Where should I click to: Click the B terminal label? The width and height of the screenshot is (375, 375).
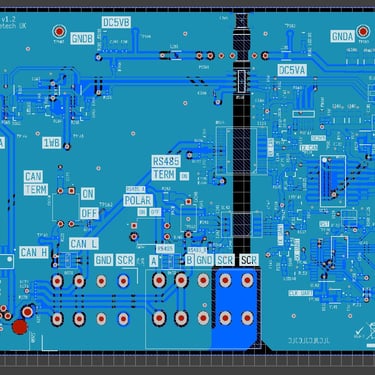tap(189, 260)
